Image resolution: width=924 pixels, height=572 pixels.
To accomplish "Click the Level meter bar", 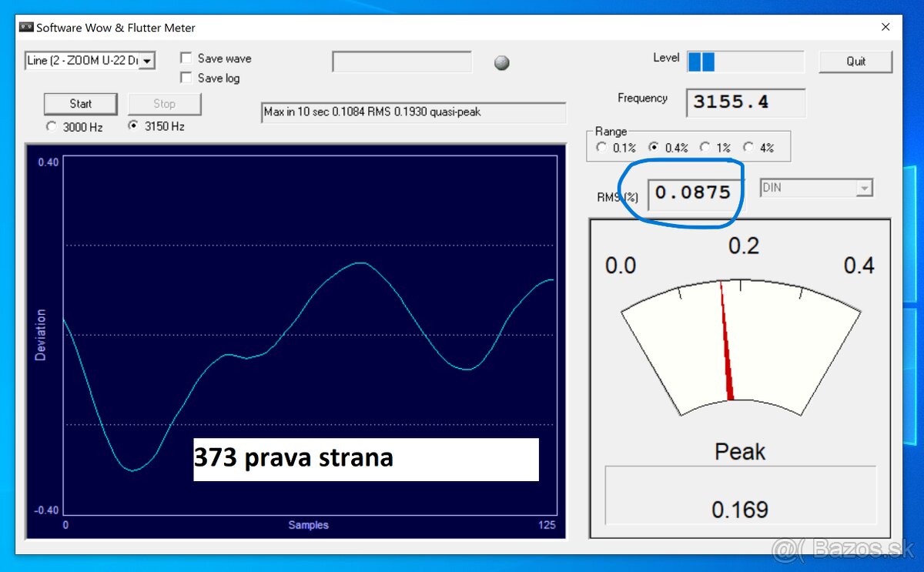I will pyautogui.click(x=745, y=62).
